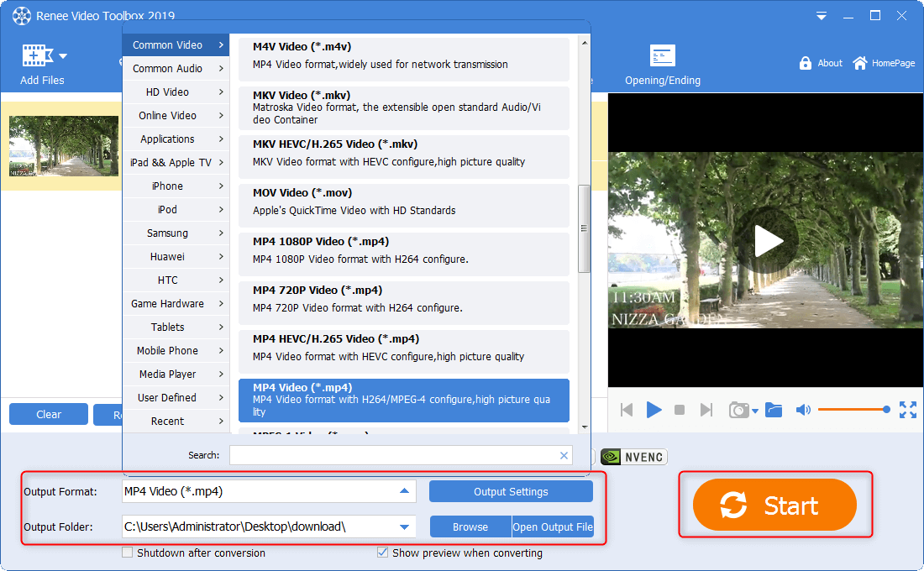Open the Game Hardware category

click(176, 303)
